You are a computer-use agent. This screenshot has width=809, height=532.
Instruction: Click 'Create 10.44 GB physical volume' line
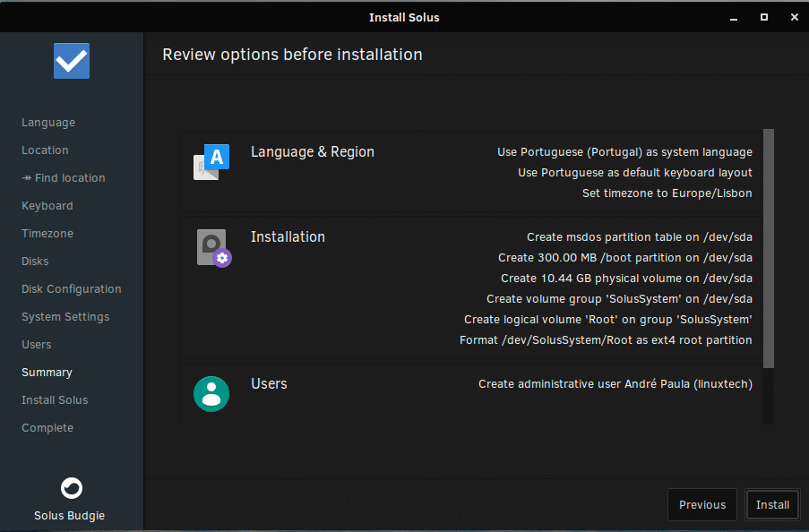point(626,279)
